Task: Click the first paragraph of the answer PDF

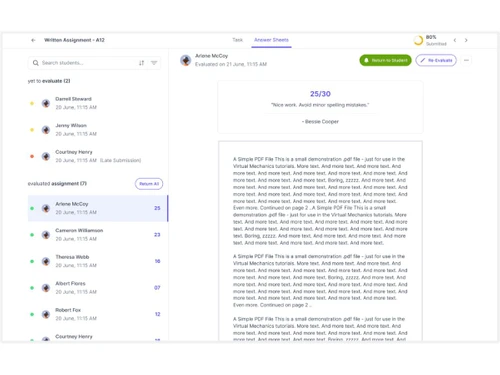Action: [x=320, y=201]
